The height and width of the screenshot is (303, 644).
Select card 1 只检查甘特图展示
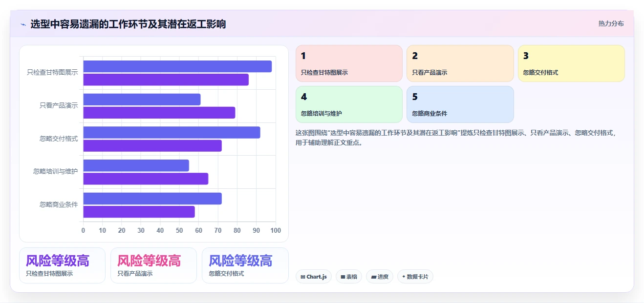[349, 63]
